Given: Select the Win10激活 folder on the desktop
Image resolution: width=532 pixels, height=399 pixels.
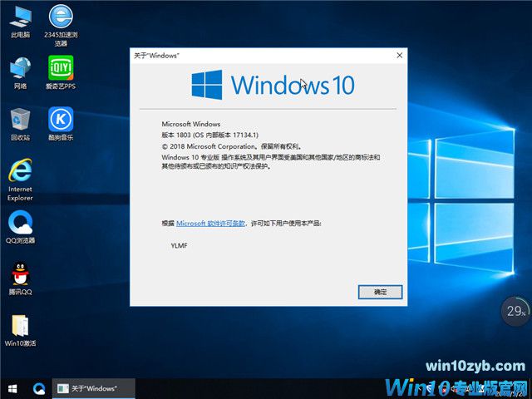Looking at the screenshot, I should click(x=20, y=330).
